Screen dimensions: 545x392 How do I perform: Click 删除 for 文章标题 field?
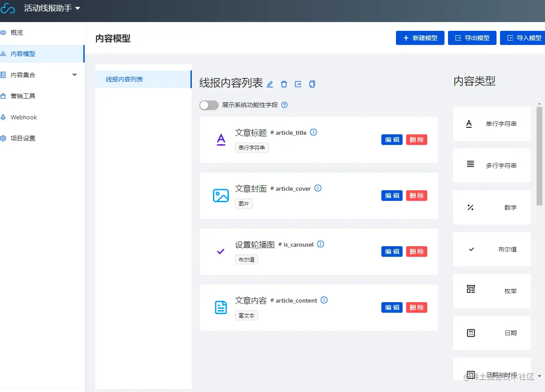(x=417, y=140)
